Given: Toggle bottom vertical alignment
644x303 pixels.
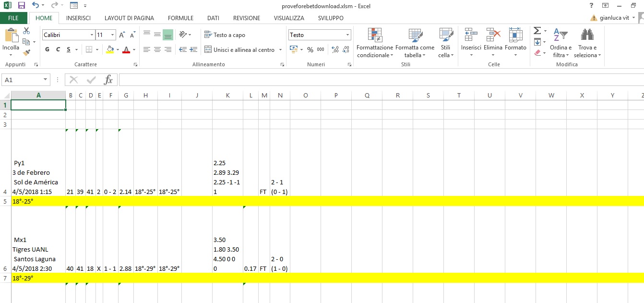Looking at the screenshot, I should [x=168, y=35].
